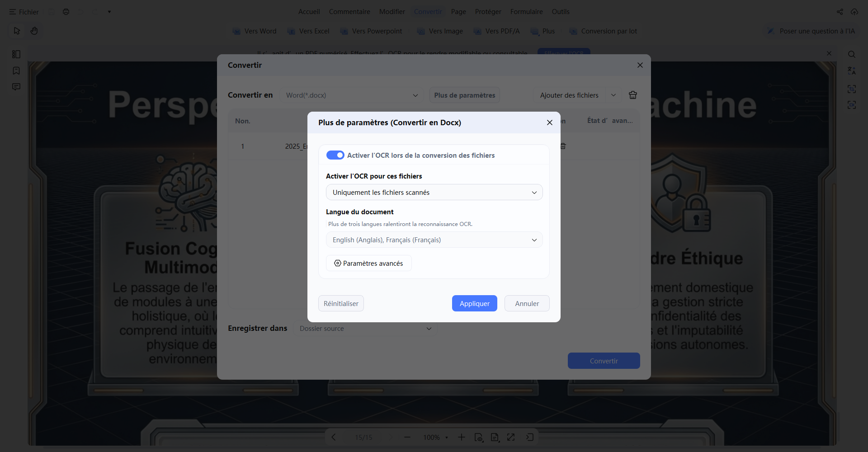Expand quick-access toolbar dropdown arrow
Image resolution: width=868 pixels, height=452 pixels.
coord(109,12)
